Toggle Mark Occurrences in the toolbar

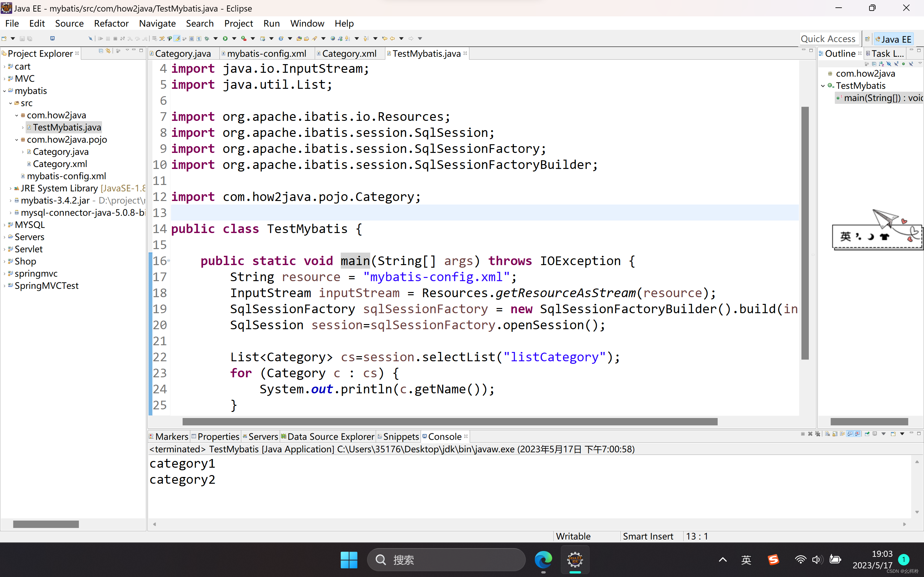(177, 38)
